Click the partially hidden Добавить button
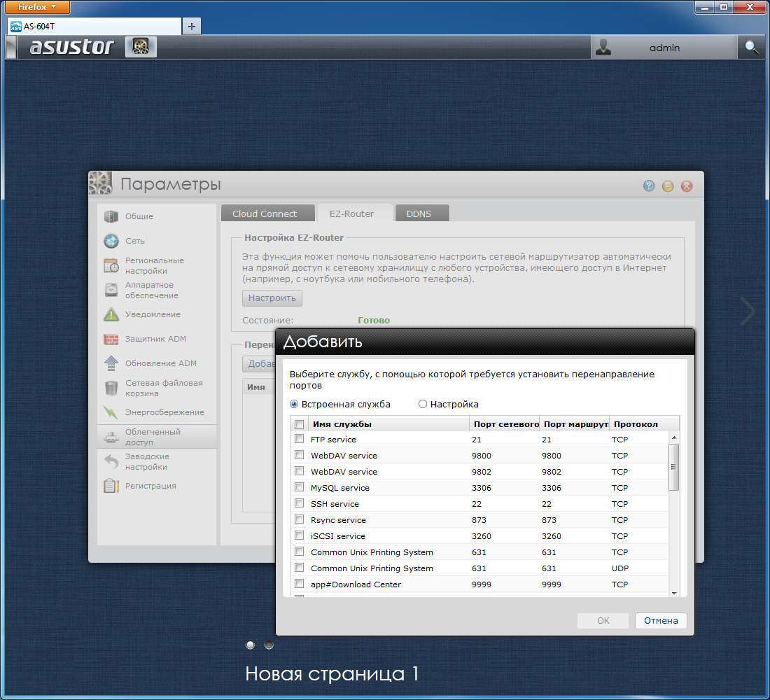 [x=259, y=364]
